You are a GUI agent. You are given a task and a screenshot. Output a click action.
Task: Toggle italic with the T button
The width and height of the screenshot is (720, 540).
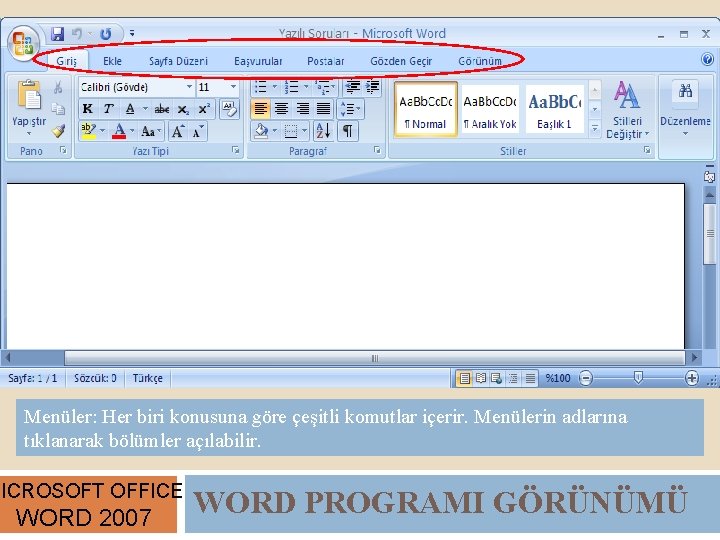pos(108,109)
